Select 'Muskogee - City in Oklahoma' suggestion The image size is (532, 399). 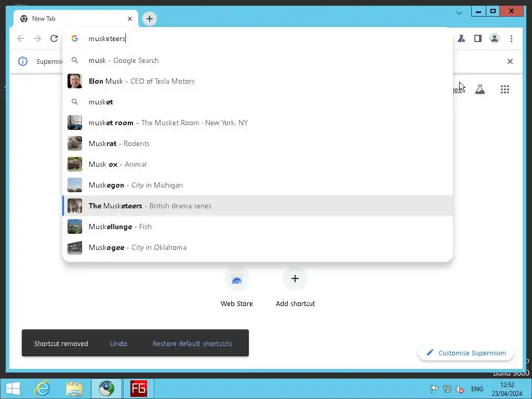[258, 247]
